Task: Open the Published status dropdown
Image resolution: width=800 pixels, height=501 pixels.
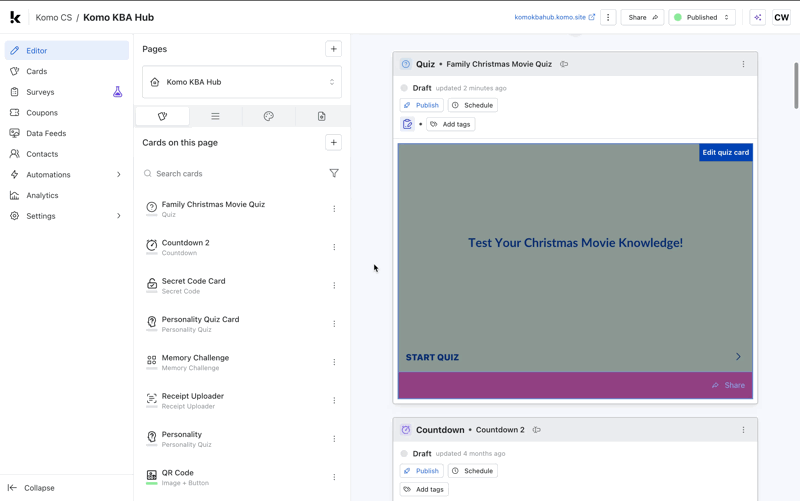Action: tap(702, 17)
